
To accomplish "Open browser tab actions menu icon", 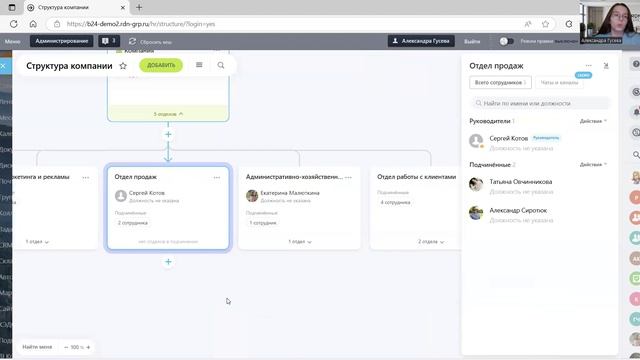I will pos(12,7).
